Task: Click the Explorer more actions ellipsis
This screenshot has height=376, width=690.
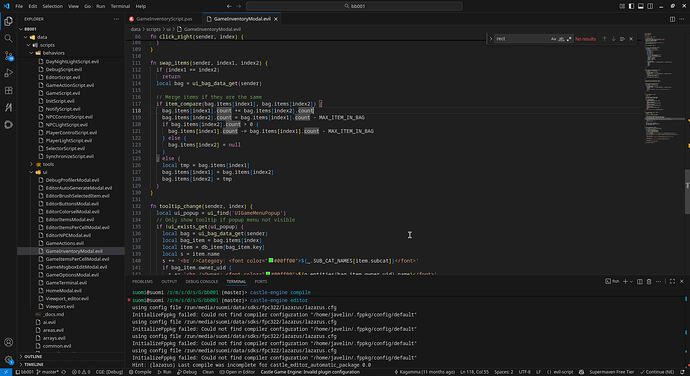Action: (x=116, y=19)
